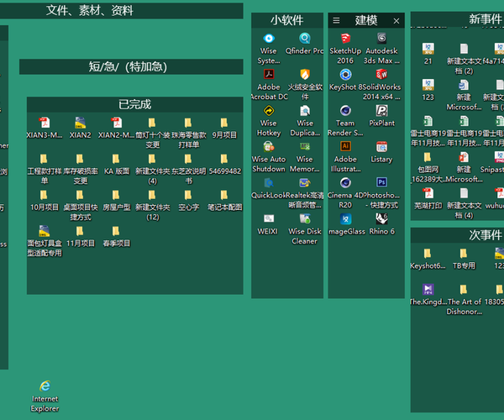Viewport: 504px width, 420px height.
Task: Launch Autodesk 3ds Max icon
Action: 381,39
